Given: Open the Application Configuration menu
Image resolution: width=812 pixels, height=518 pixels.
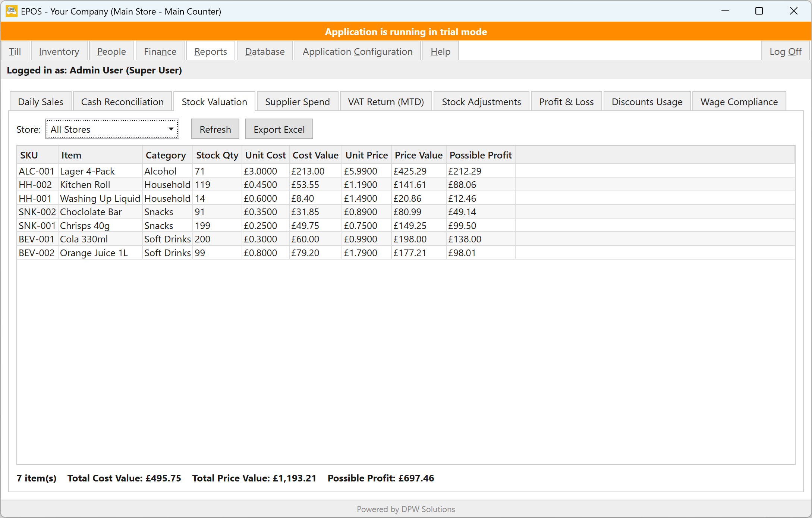Looking at the screenshot, I should pyautogui.click(x=358, y=51).
